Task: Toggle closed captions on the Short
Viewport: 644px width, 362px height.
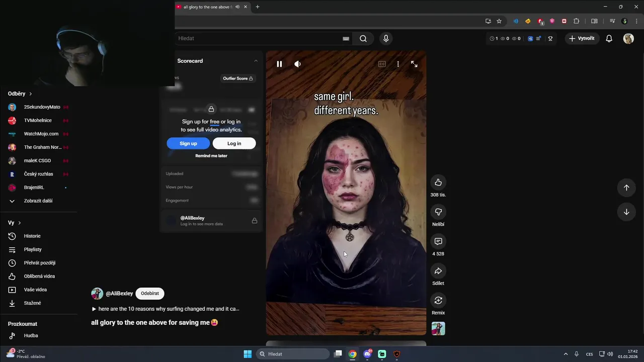Action: [x=382, y=64]
